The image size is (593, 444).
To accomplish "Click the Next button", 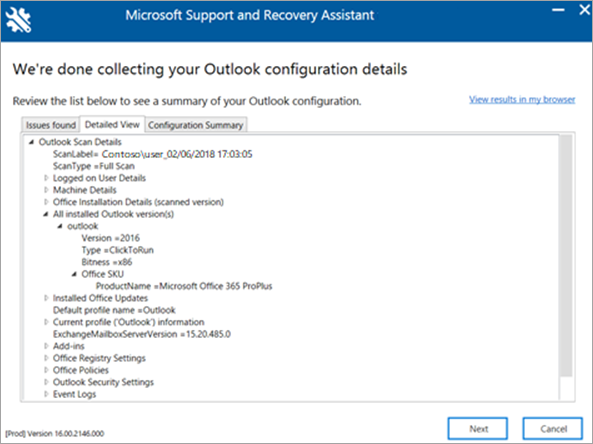I will 478,429.
